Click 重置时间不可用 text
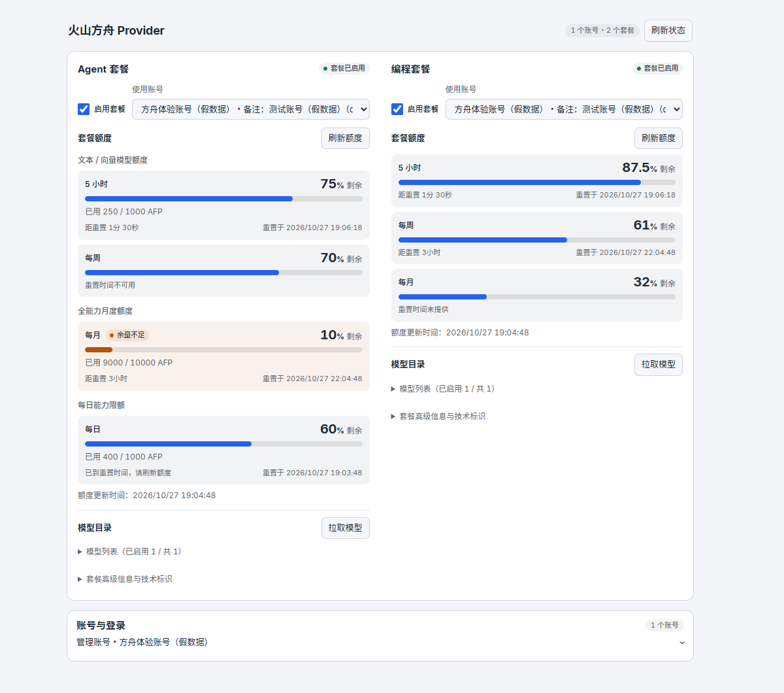The image size is (784, 693). point(110,286)
